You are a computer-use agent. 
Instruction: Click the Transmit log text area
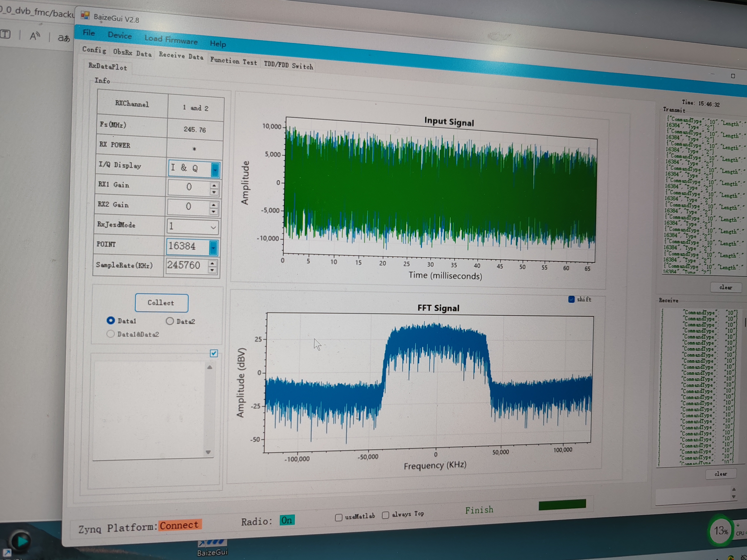point(704,195)
